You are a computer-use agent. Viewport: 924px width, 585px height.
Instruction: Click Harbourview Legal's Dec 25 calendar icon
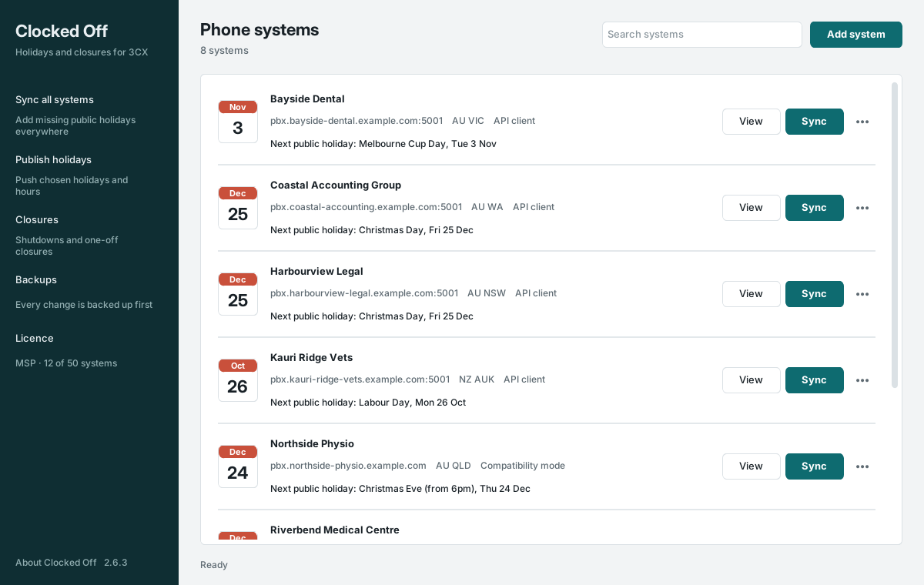(238, 294)
